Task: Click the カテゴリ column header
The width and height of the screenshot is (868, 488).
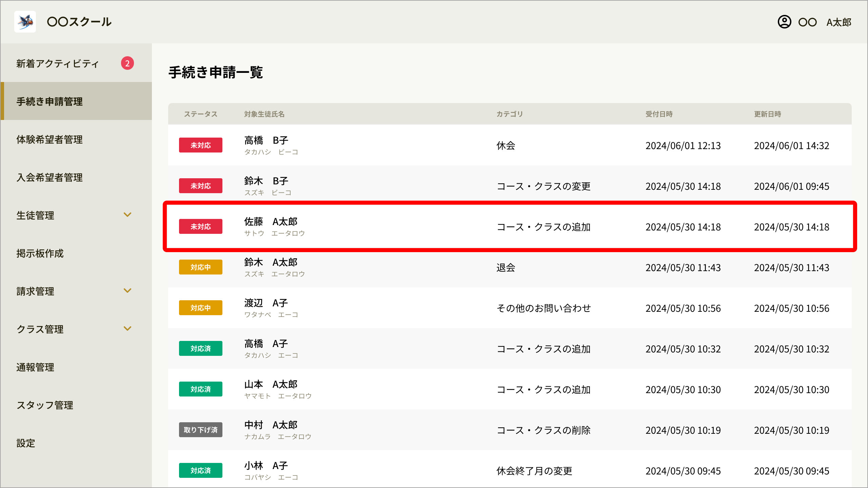Action: click(510, 114)
